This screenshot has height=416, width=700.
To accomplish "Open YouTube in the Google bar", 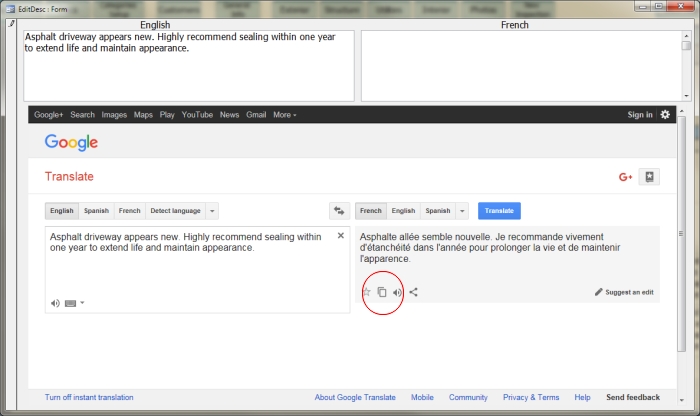I will click(197, 115).
